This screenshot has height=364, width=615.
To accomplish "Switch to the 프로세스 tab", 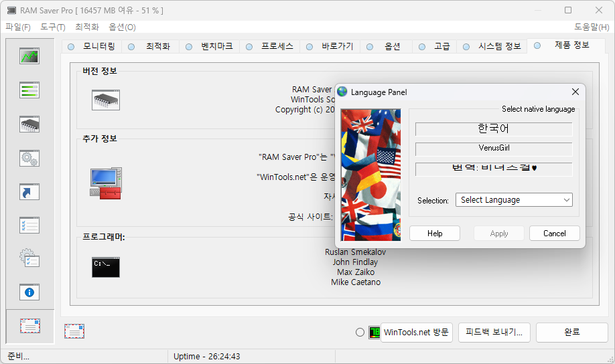I will pyautogui.click(x=270, y=46).
